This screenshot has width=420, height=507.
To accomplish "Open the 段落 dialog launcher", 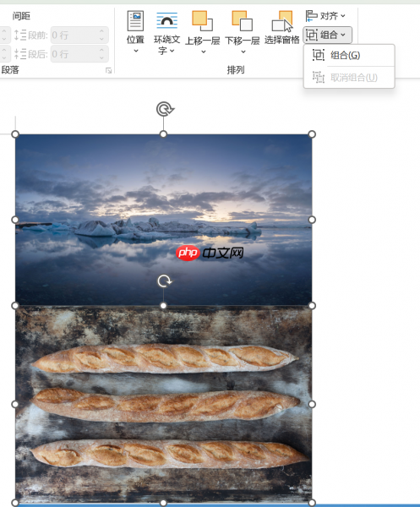I will click(x=109, y=70).
